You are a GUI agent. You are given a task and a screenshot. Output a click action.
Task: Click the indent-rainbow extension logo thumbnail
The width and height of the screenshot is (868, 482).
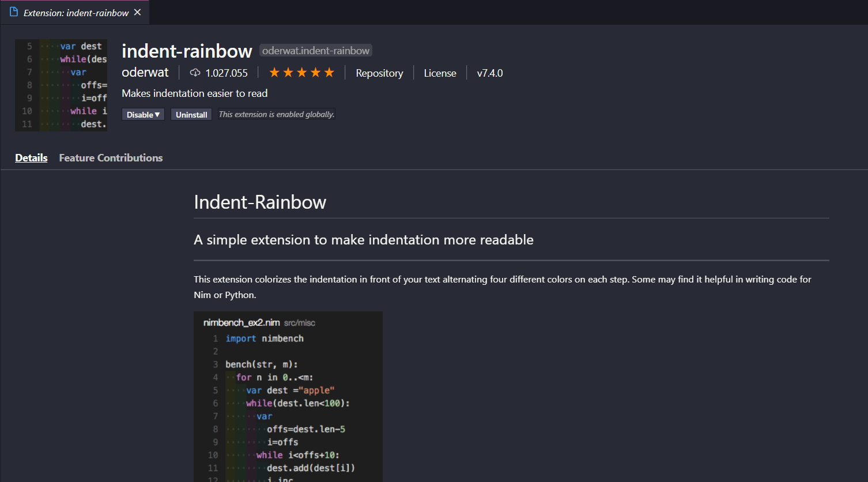(x=61, y=85)
